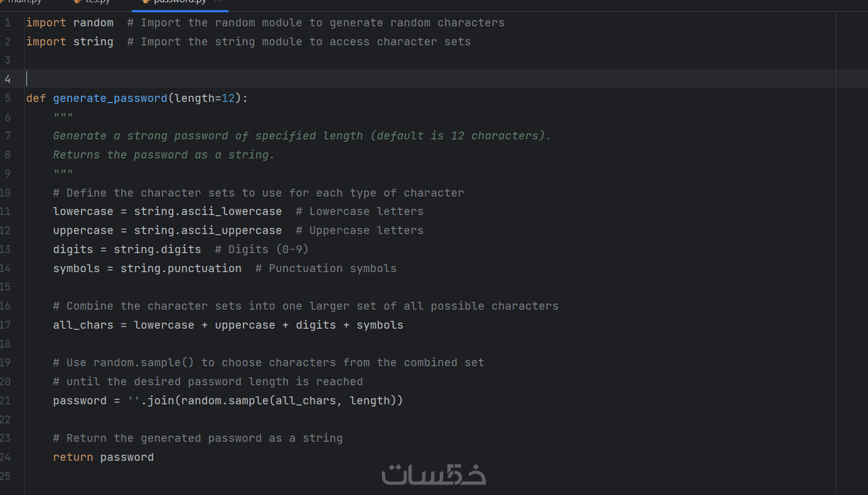
Task: Click the Python icon on password.py tab
Action: (x=146, y=2)
